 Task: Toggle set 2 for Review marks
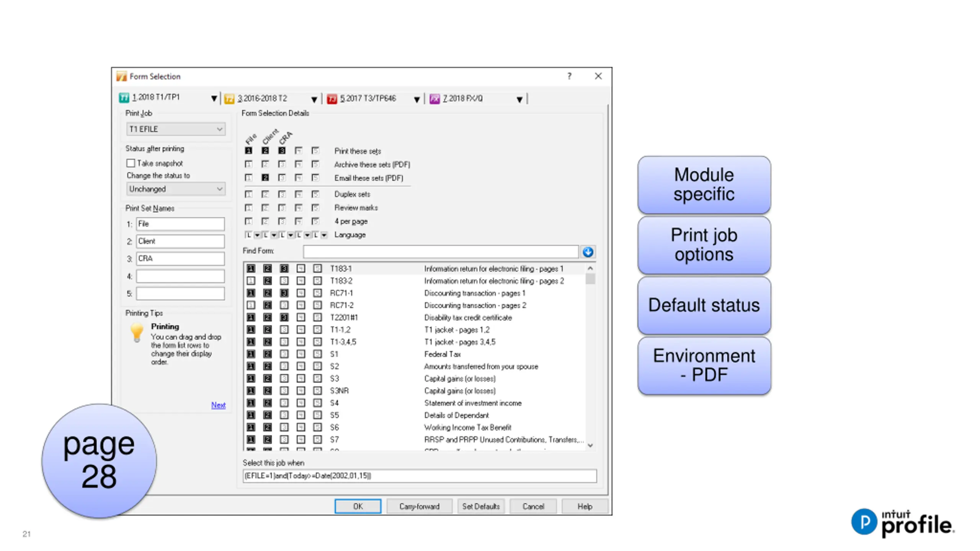(265, 208)
